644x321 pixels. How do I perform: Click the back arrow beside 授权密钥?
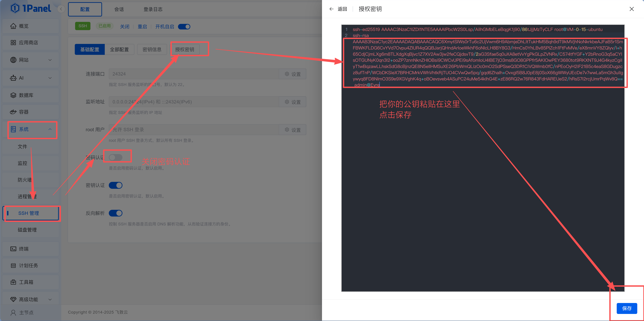[331, 9]
